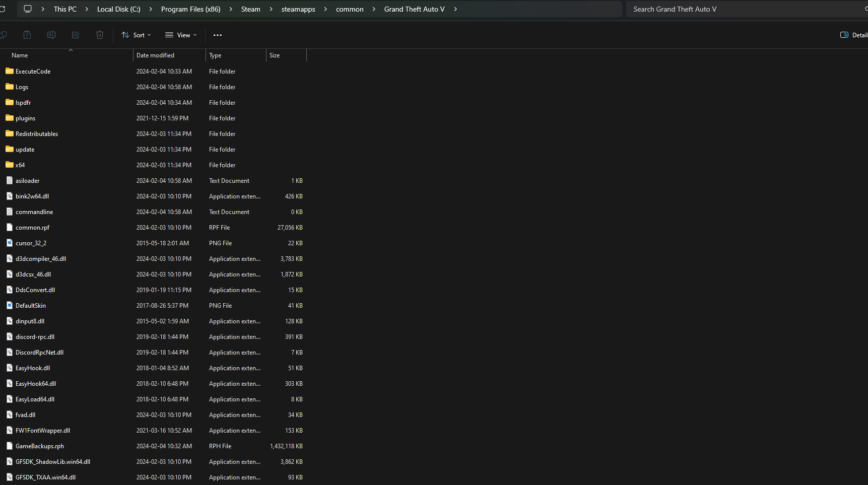Sort by the Size column header
Screen dimensions: 868x485
(x=275, y=55)
